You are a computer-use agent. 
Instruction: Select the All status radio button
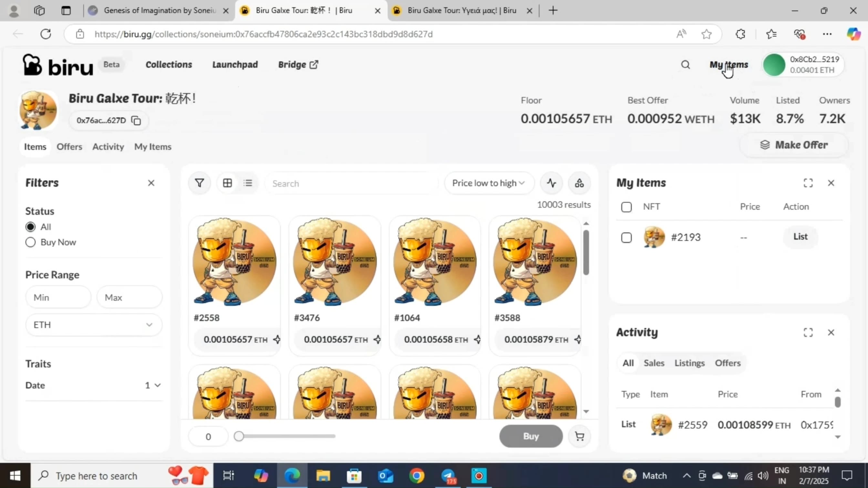click(30, 226)
